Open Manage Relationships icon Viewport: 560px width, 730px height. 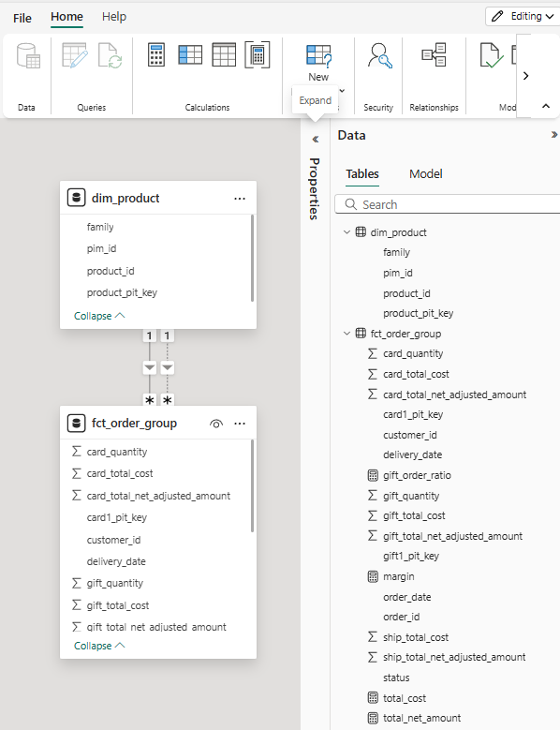tap(434, 55)
